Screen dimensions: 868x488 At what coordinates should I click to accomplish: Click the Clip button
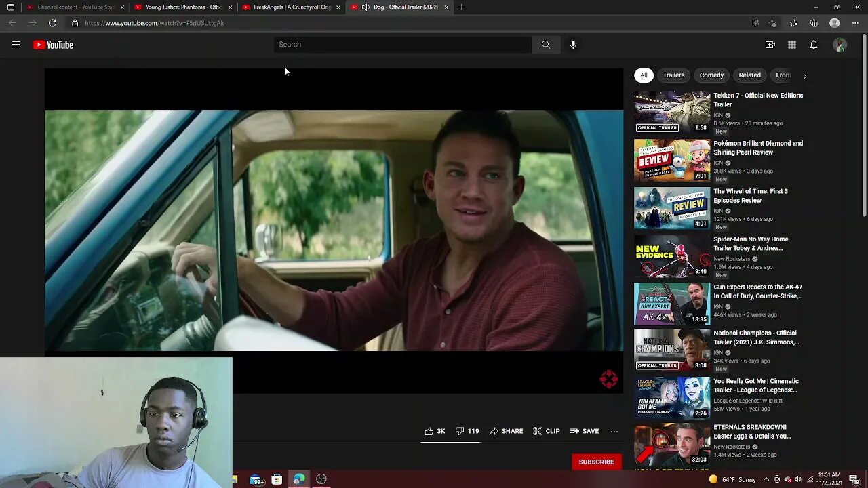tap(547, 431)
